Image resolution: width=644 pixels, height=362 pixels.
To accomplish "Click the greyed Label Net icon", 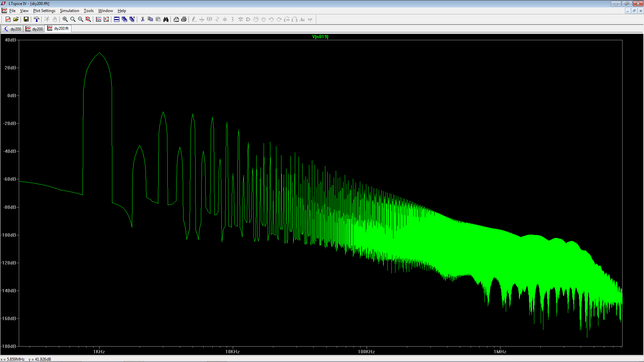I will click(x=210, y=19).
